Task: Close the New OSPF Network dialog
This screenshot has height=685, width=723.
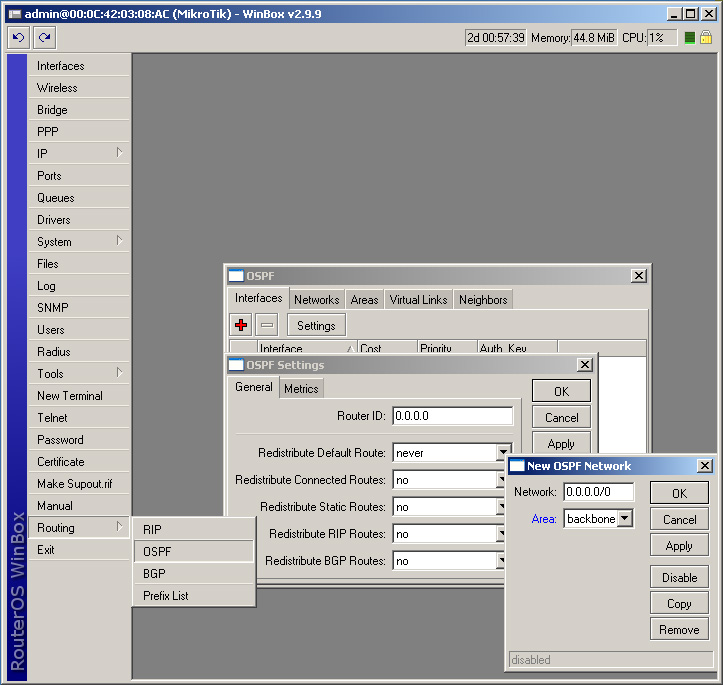Action: click(704, 466)
